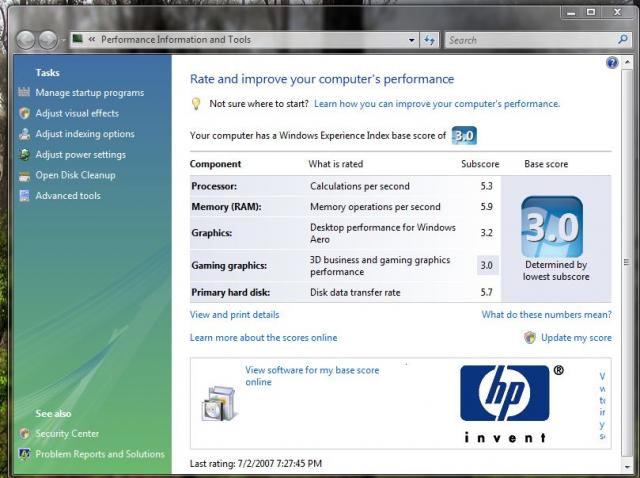Image resolution: width=640 pixels, height=478 pixels.
Task: Click the small 3.0 score badge in sentence
Action: click(x=464, y=136)
